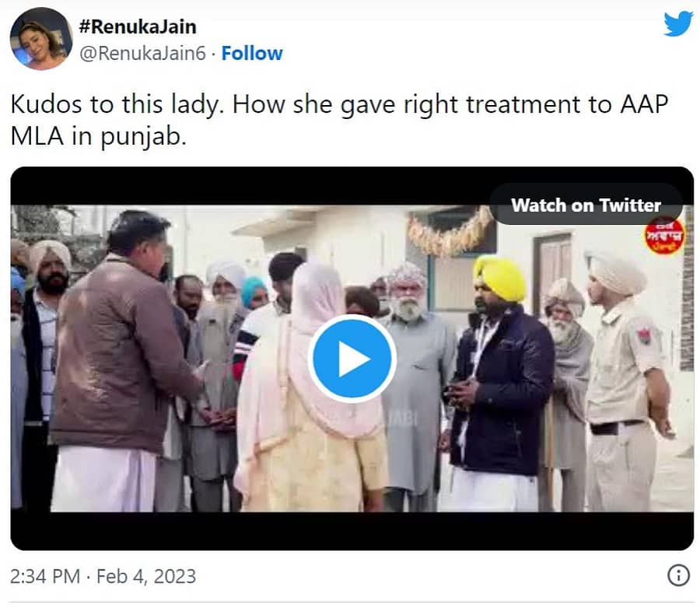Image resolution: width=700 pixels, height=607 pixels.
Task: Click the RenukaJain profile avatar
Action: (x=41, y=38)
